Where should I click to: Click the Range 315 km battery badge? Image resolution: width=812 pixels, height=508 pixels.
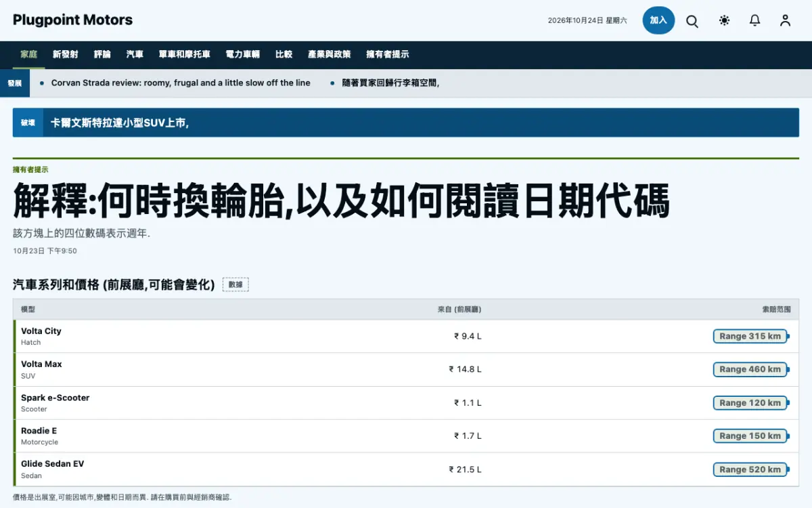(x=751, y=336)
